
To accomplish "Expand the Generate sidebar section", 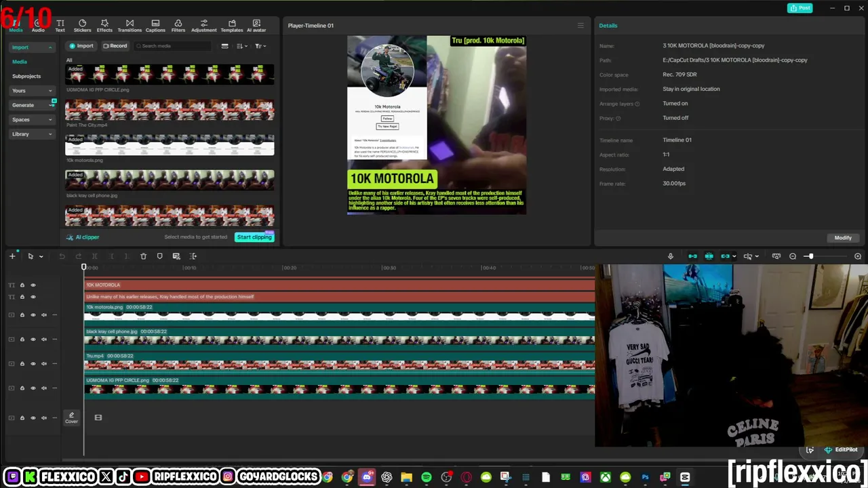I will click(32, 105).
